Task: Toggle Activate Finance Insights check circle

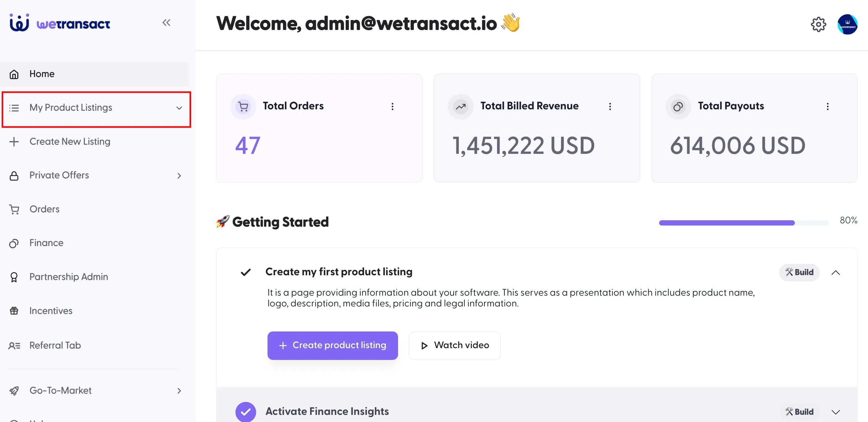Action: [246, 412]
